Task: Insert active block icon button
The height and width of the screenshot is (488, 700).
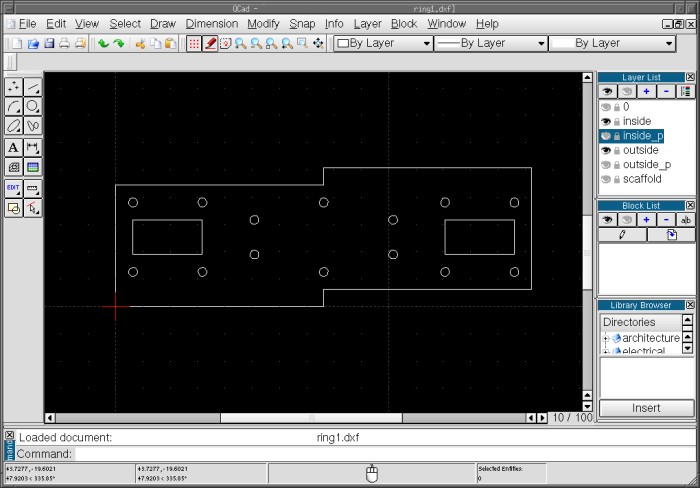Action: pos(671,234)
